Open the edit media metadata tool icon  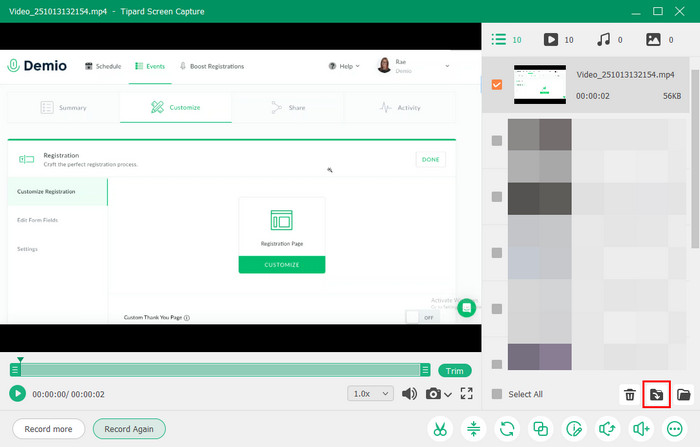pyautogui.click(x=574, y=429)
